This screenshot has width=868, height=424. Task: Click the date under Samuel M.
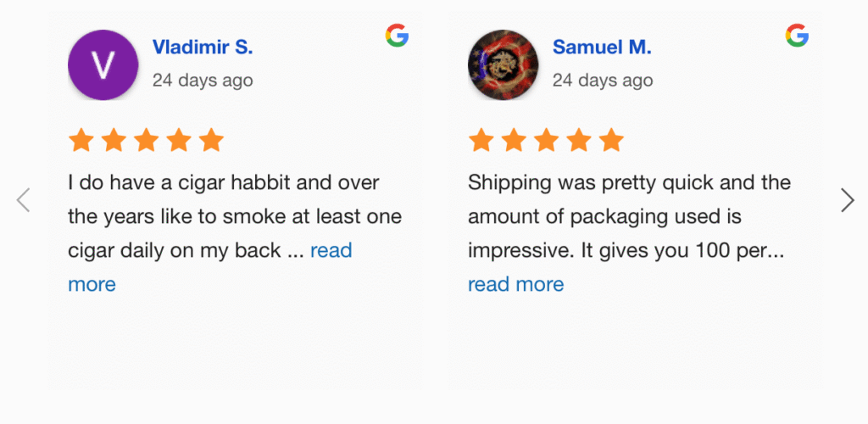pyautogui.click(x=603, y=81)
